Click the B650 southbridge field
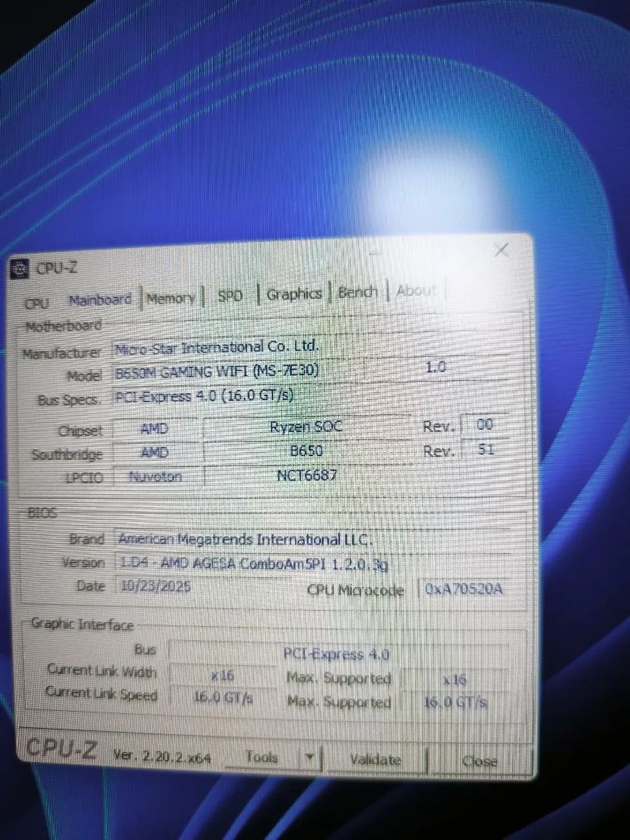Screen dimensions: 630x840 click(x=307, y=451)
